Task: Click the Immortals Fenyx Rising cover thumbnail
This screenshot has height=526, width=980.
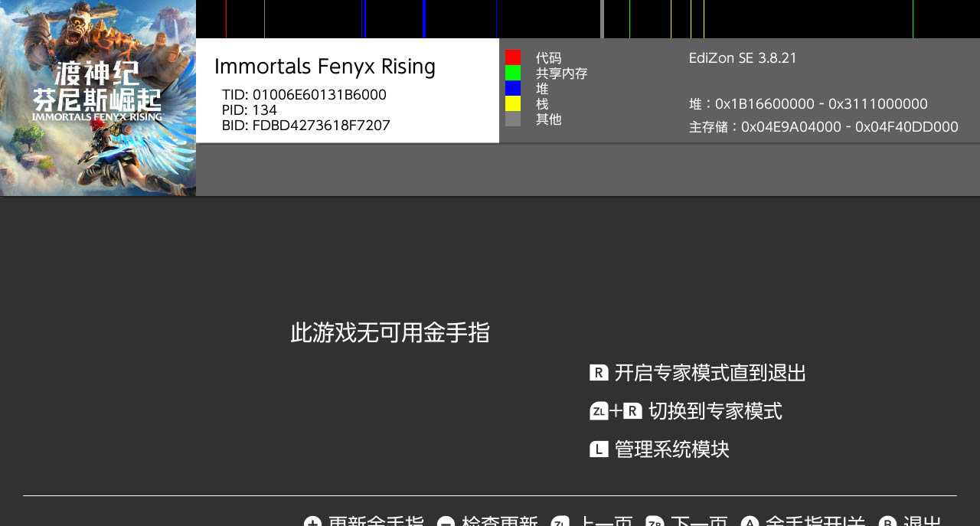Action: tap(98, 98)
